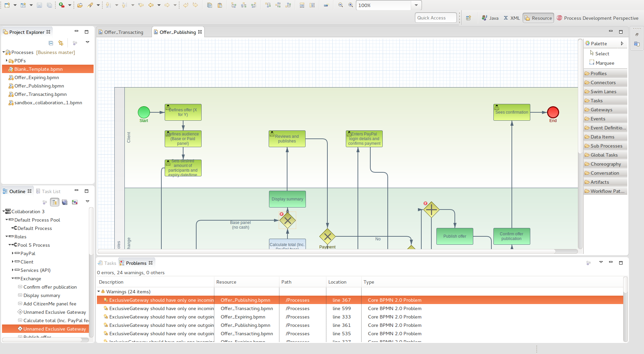Click the Undo curved arrow icon
Screen dimensions: 644x354
coord(185,5)
